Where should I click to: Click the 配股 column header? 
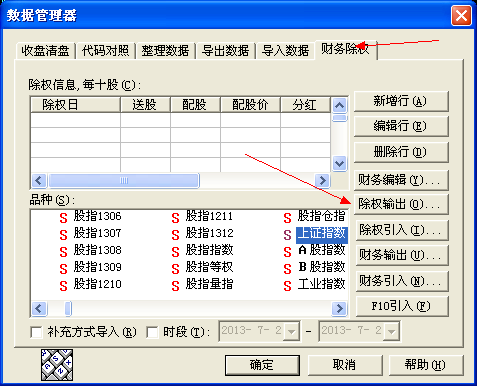coord(195,105)
